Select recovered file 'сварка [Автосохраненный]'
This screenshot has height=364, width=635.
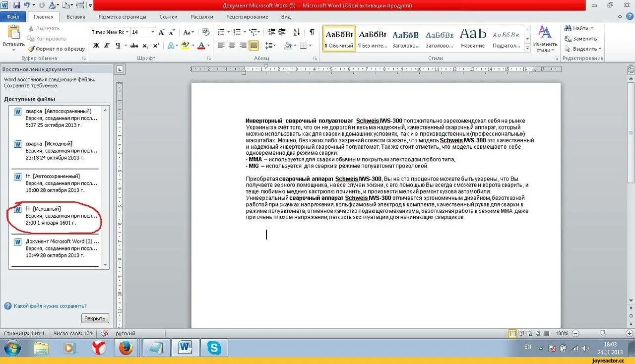click(55, 118)
